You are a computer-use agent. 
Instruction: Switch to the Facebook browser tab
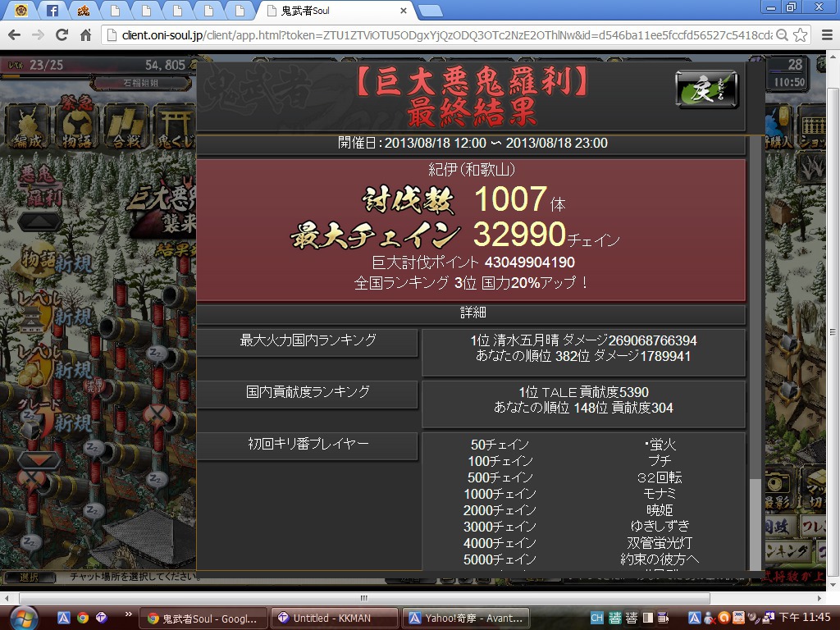pos(52,10)
